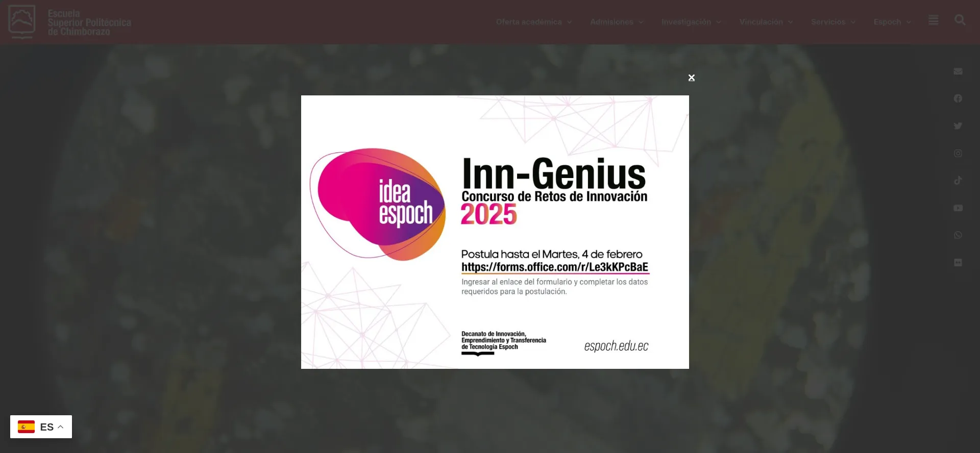Open the ES language selector

pos(41,427)
